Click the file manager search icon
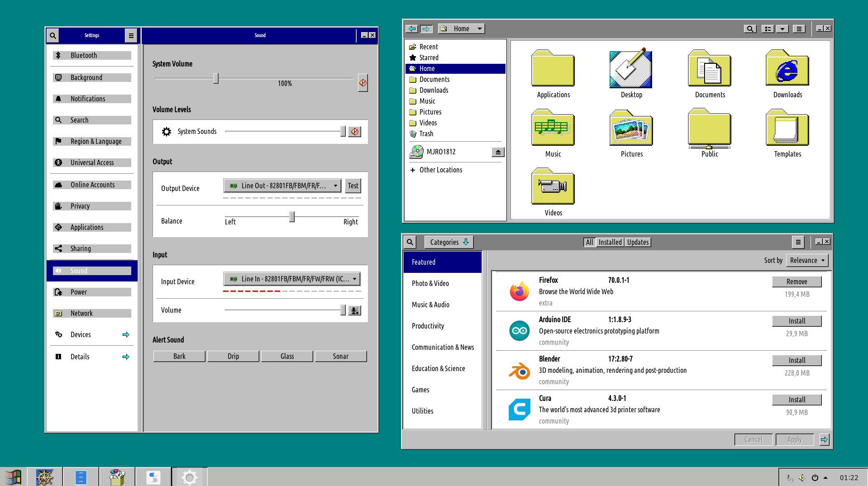Image resolution: width=868 pixels, height=486 pixels. tap(750, 29)
